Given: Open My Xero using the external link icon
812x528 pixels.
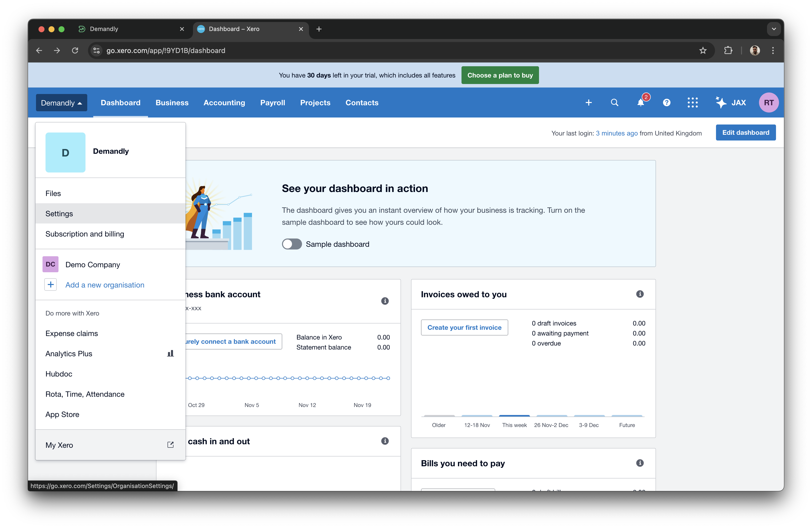Looking at the screenshot, I should point(170,445).
